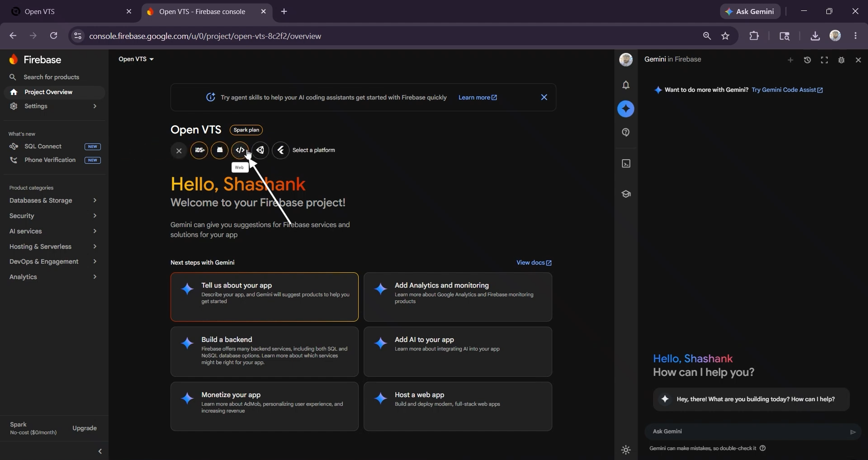The width and height of the screenshot is (868, 460).
Task: Select the iOS+ platform icon
Action: coord(199,150)
